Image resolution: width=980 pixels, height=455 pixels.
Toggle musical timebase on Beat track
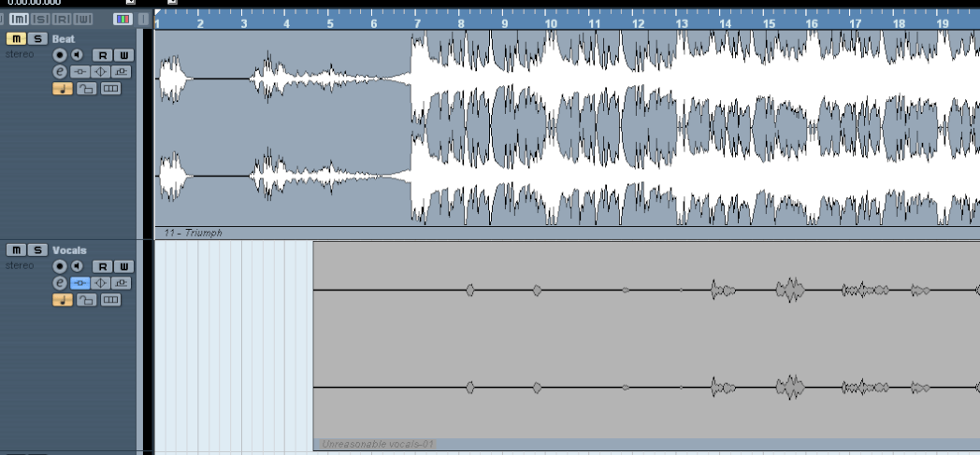(x=63, y=89)
